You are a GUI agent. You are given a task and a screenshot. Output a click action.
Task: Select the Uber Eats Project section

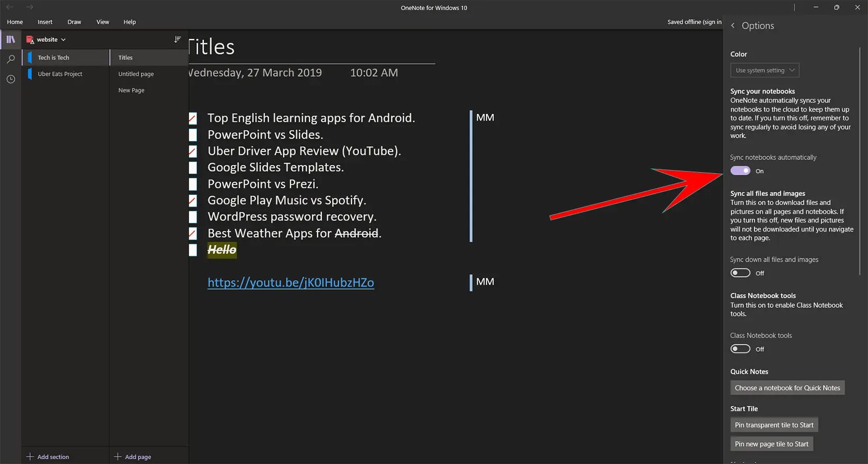tap(66, 74)
